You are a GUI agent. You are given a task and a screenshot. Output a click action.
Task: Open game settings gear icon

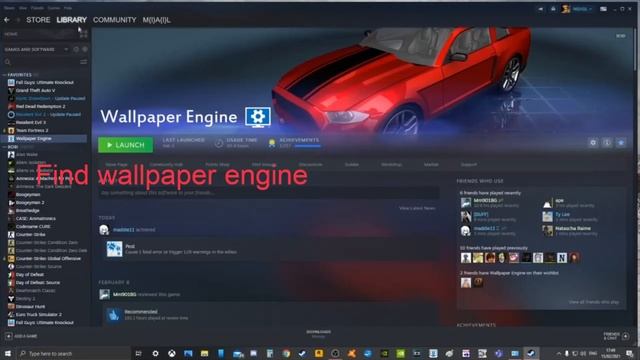[593, 142]
